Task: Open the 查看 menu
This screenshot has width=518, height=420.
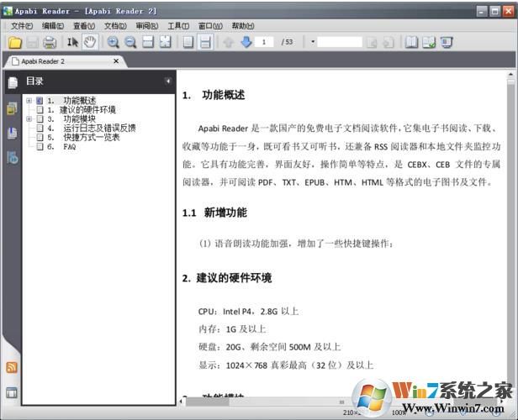Action: (x=84, y=26)
